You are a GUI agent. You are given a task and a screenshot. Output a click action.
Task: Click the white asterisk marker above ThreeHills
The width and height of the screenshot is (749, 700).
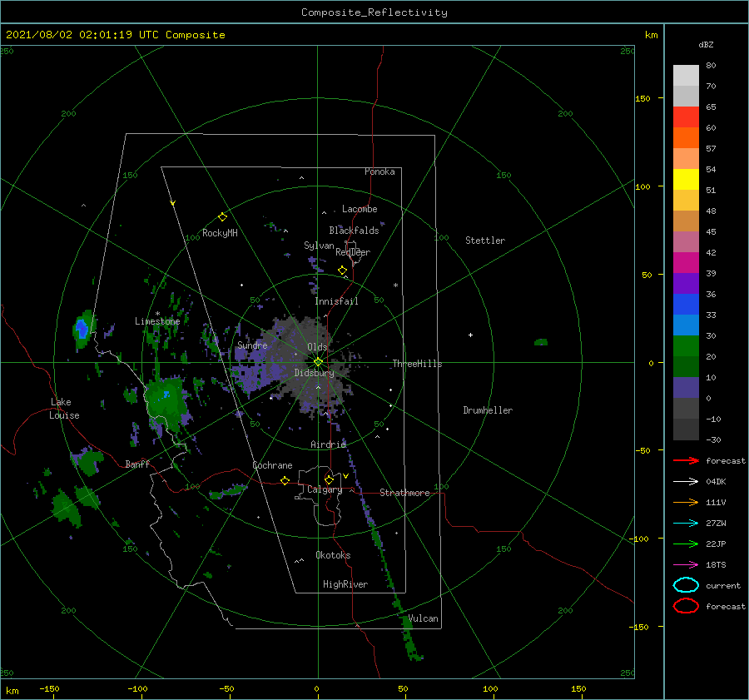[395, 285]
